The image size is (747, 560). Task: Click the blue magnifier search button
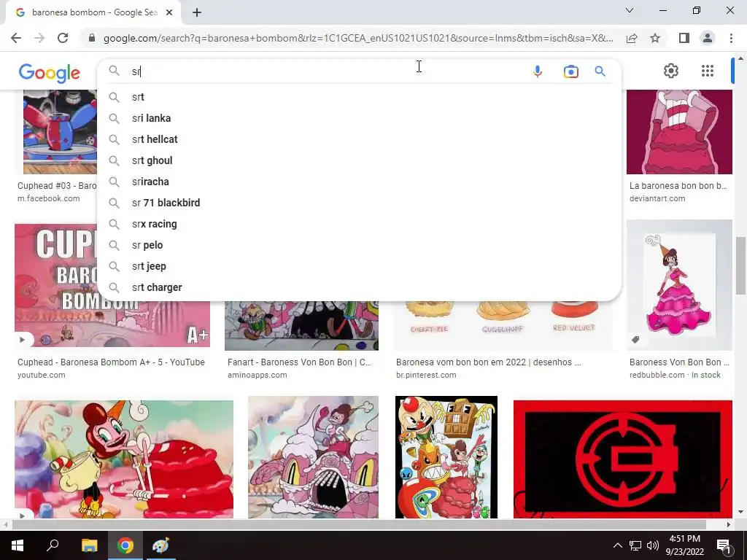click(600, 71)
